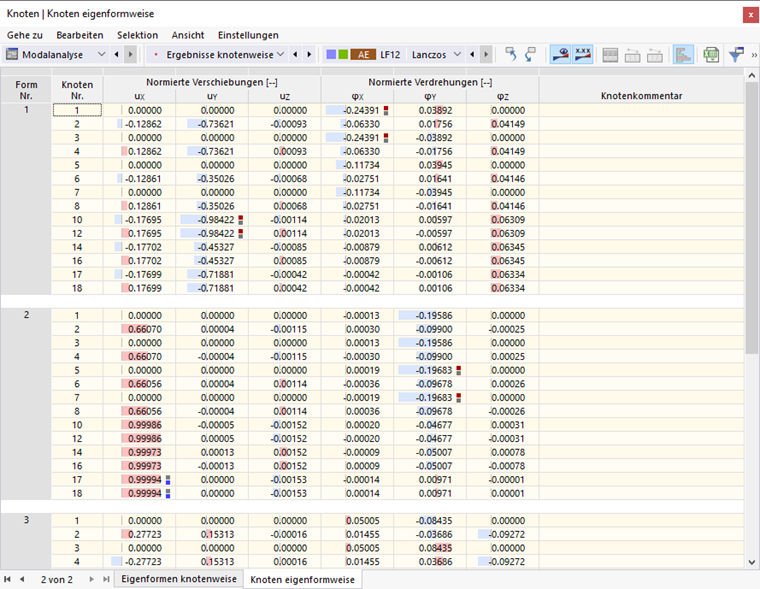This screenshot has height=589, width=760.
Task: Click uZ value -0.00153 for Form 2 Knoten 18
Action: pyautogui.click(x=285, y=493)
